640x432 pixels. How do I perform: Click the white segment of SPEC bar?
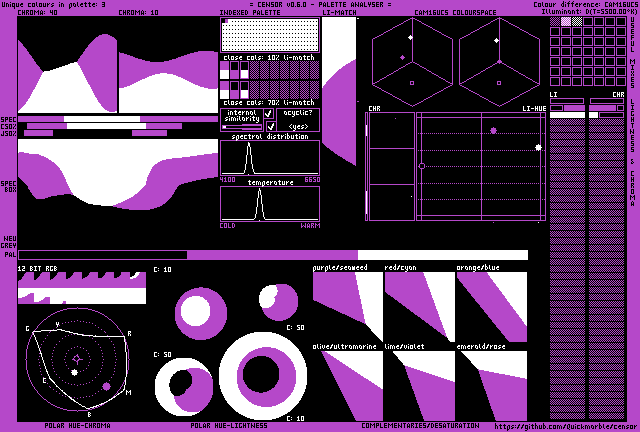pos(102,119)
